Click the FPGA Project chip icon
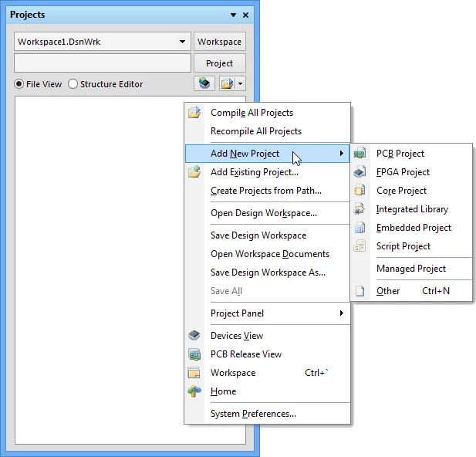The height and width of the screenshot is (457, 476). click(360, 172)
